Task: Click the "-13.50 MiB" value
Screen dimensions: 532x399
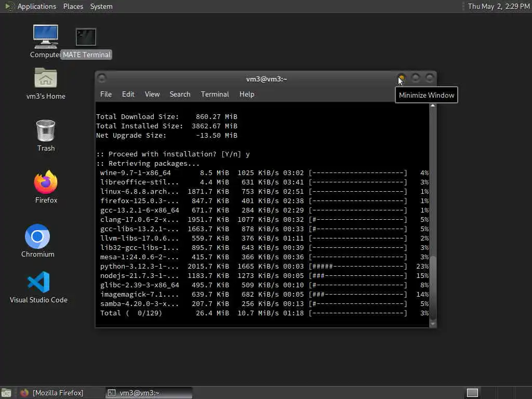Action: pyautogui.click(x=217, y=136)
